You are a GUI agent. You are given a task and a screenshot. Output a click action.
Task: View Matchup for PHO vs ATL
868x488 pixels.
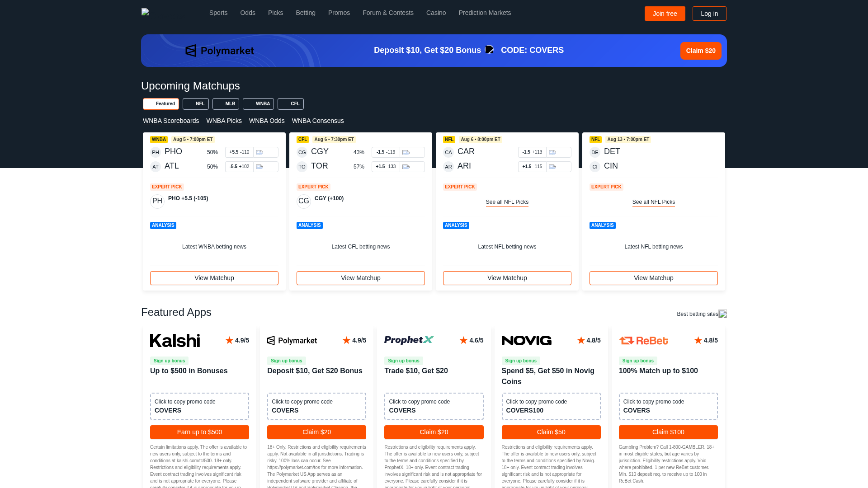coord(214,278)
